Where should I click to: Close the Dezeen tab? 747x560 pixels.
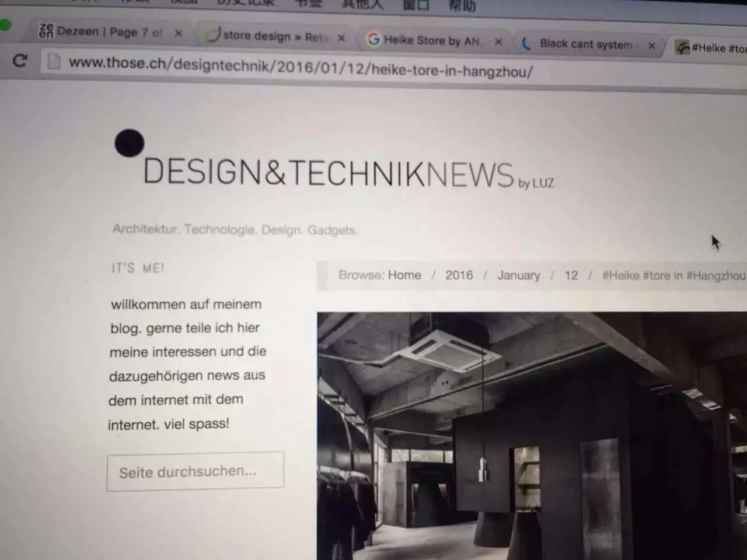[179, 33]
